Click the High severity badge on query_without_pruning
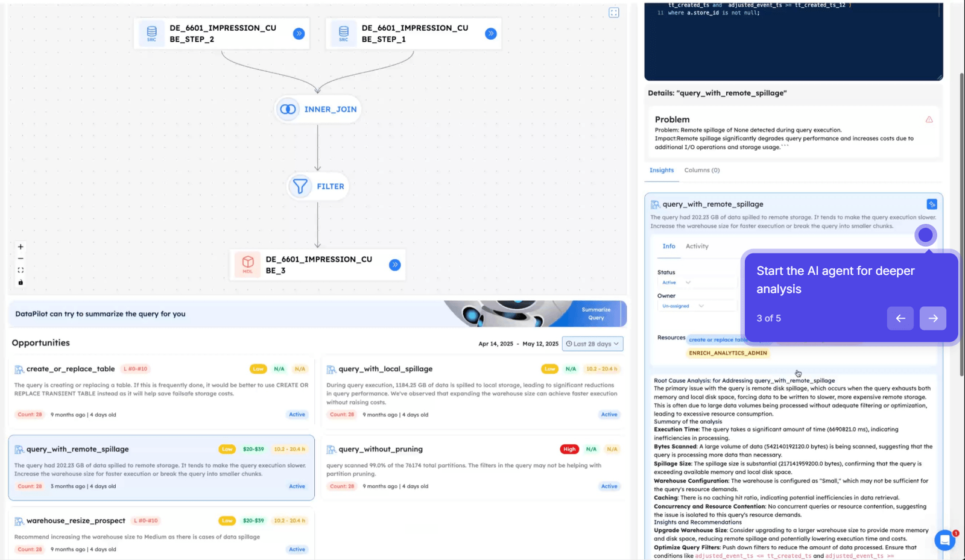 [569, 449]
